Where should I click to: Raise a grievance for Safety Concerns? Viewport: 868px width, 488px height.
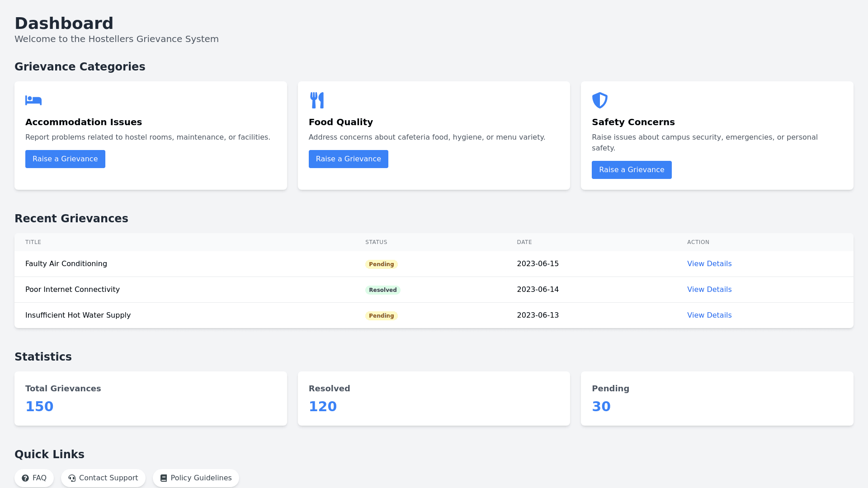pos(631,170)
